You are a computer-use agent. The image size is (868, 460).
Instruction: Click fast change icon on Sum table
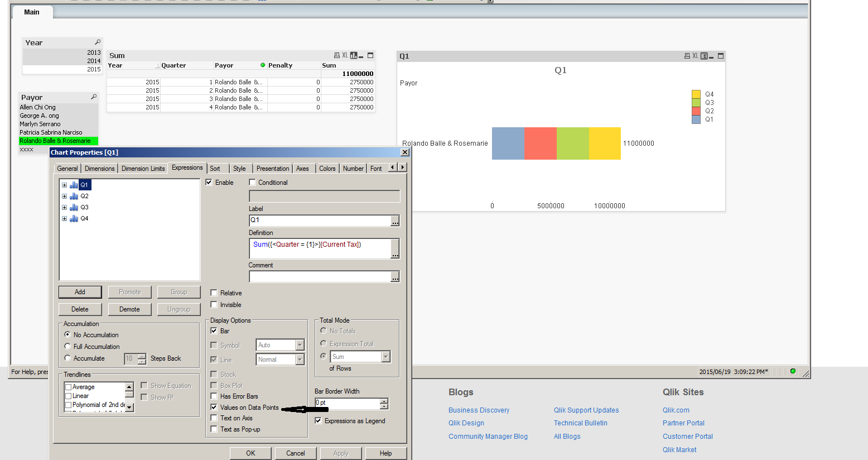(354, 56)
